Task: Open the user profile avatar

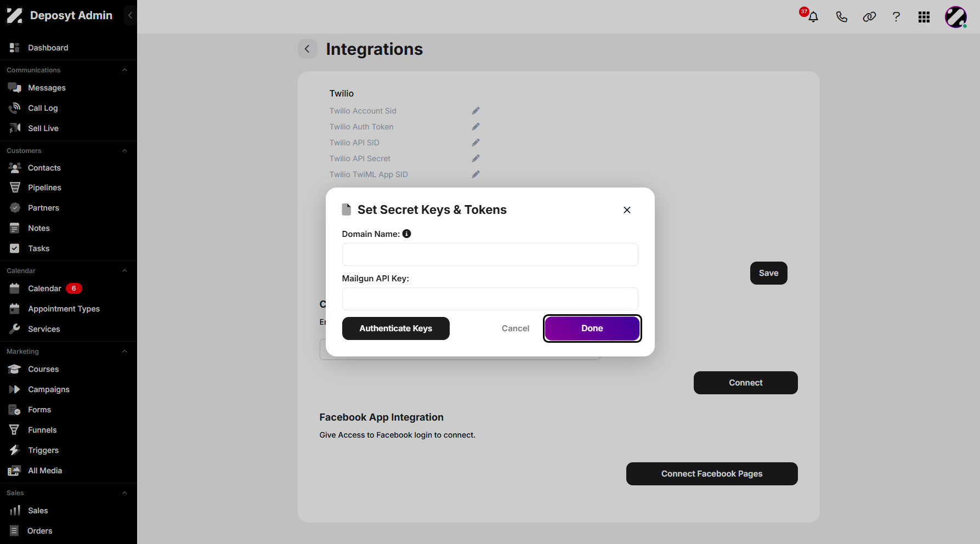Action: tap(955, 17)
